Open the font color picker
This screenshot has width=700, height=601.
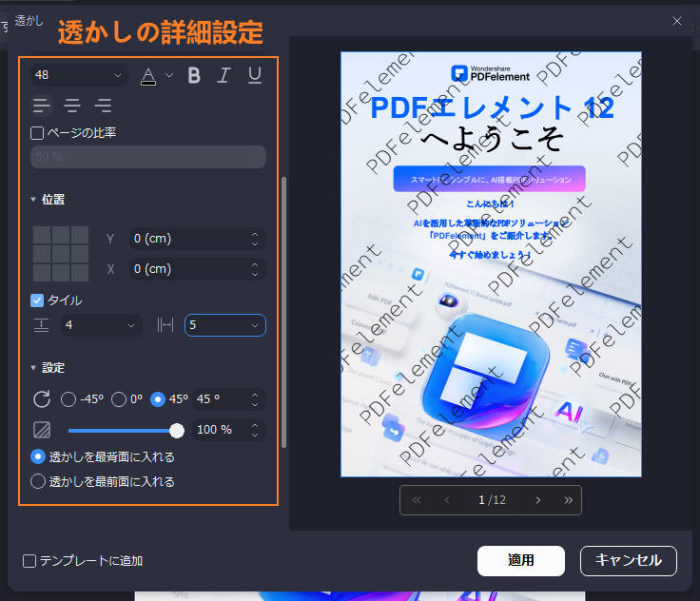pyautogui.click(x=148, y=76)
